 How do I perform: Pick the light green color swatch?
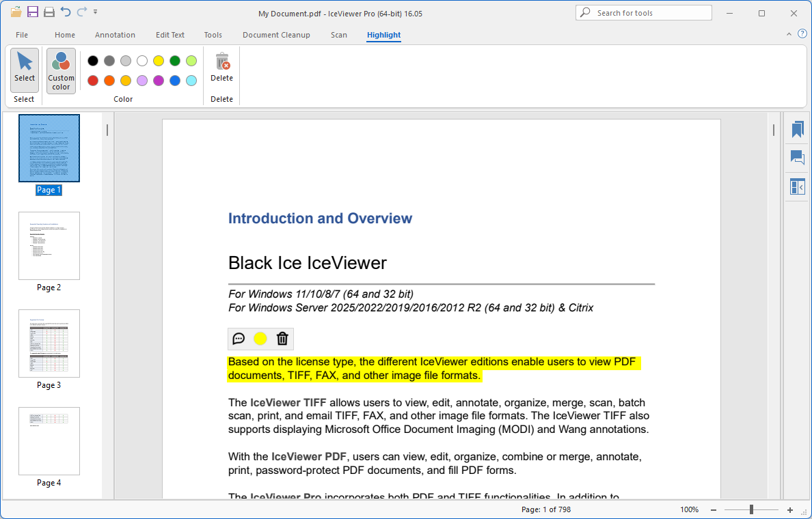click(191, 61)
